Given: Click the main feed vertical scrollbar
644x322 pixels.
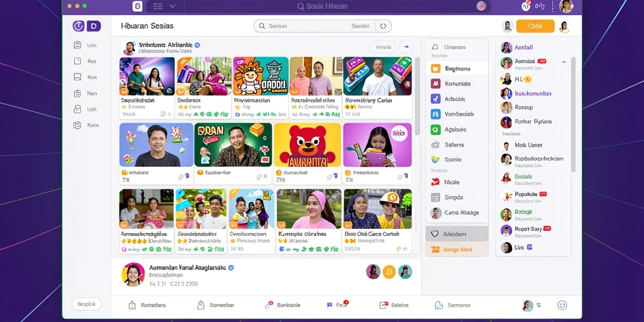Looking at the screenshot, I should coord(418,96).
